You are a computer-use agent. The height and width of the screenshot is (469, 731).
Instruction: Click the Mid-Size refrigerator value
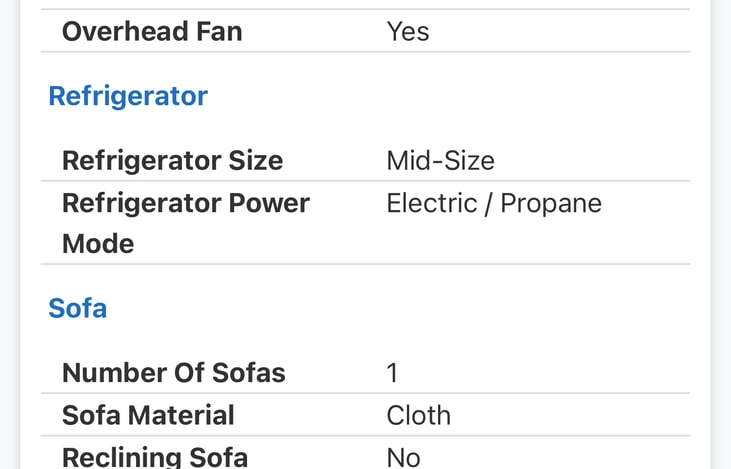440,160
